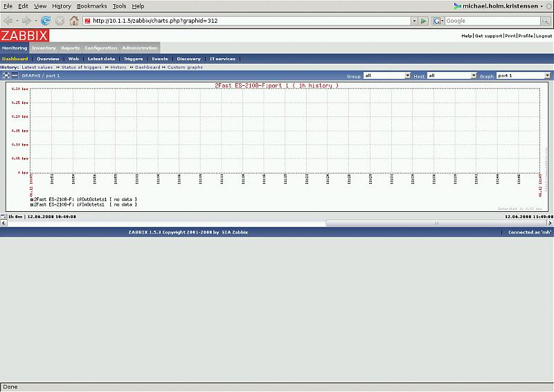Viewport: 554px width, 392px height.
Task: Switch to the Monitoring tab
Action: coord(15,48)
